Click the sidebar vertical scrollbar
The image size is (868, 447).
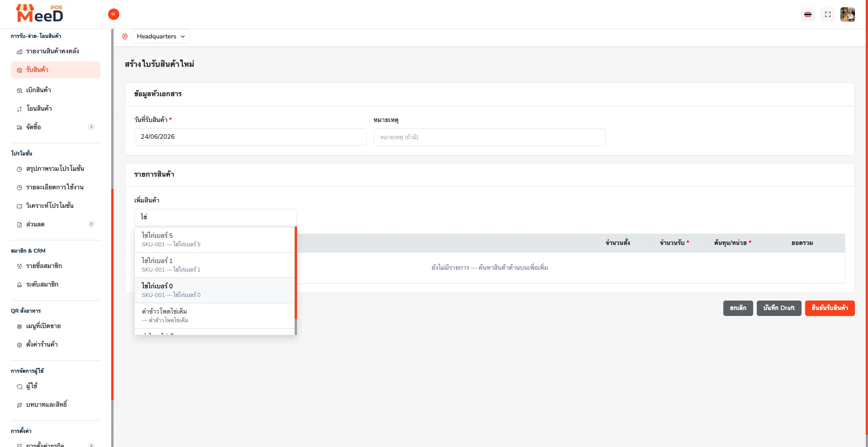[x=112, y=294]
